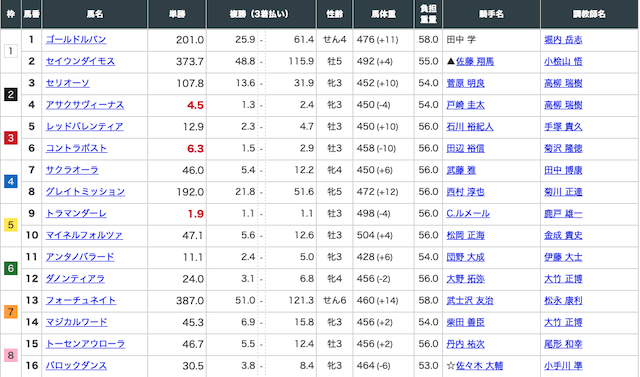The image size is (640, 377).
Task: Open horse link セリオーソ
Action: 67,83
